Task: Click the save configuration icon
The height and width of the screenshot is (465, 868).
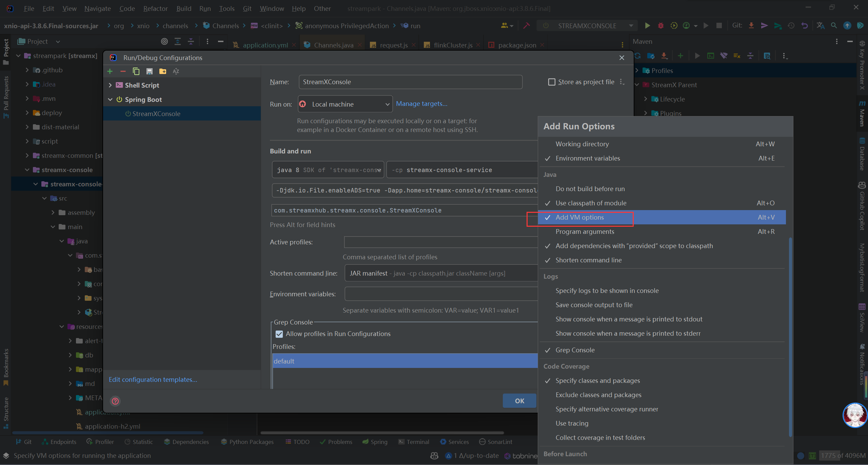Action: click(x=150, y=71)
